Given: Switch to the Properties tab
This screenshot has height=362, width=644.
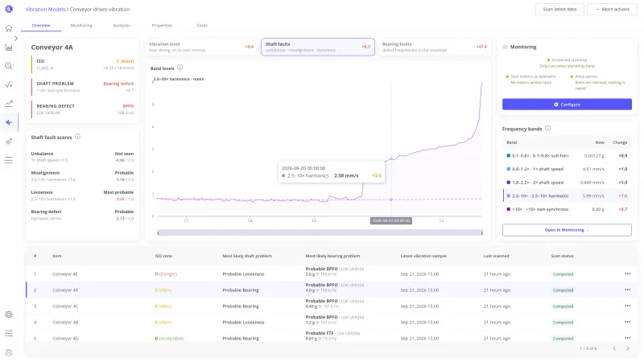Looking at the screenshot, I should [x=162, y=26].
